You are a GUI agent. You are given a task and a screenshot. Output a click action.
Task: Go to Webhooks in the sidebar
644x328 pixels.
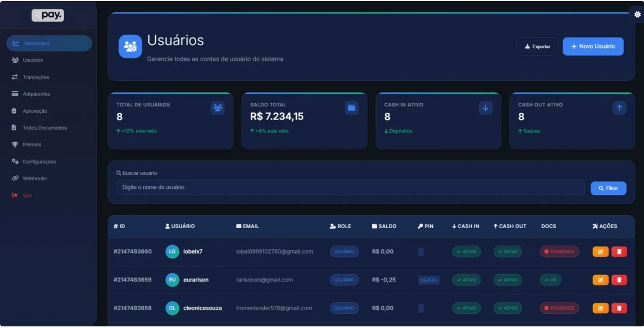pos(35,178)
